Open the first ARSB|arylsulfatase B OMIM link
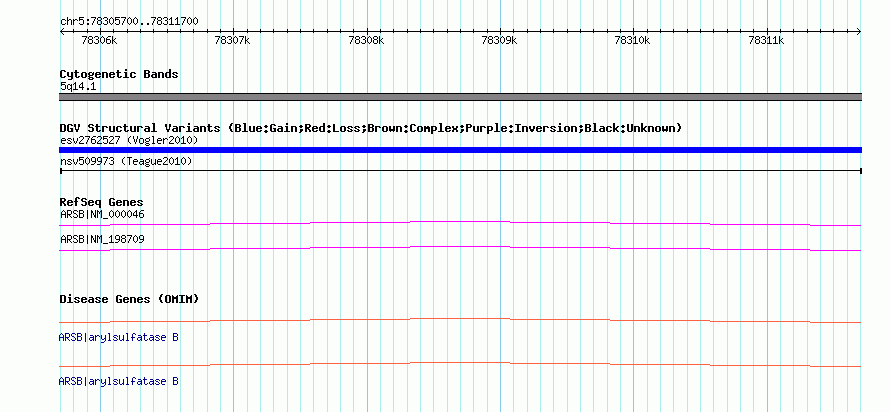 [119, 338]
